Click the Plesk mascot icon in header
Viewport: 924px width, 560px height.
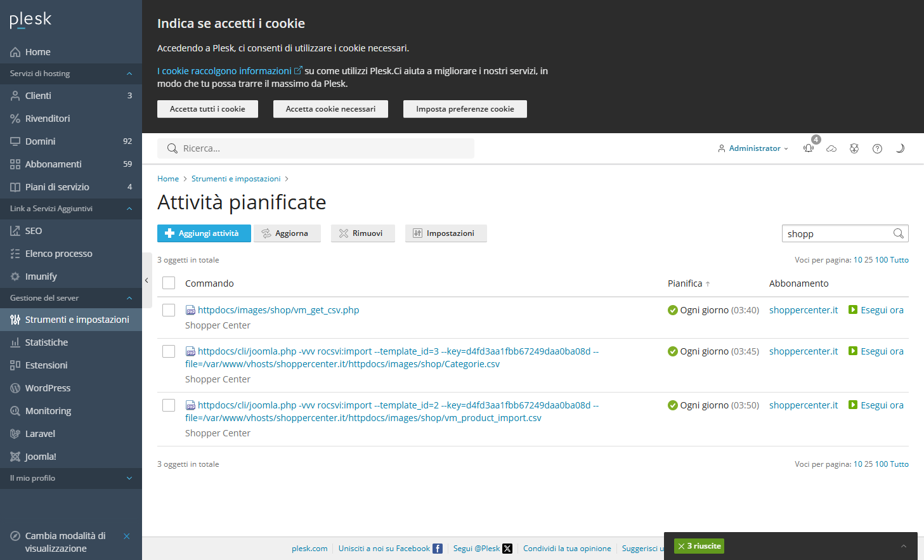[854, 148]
